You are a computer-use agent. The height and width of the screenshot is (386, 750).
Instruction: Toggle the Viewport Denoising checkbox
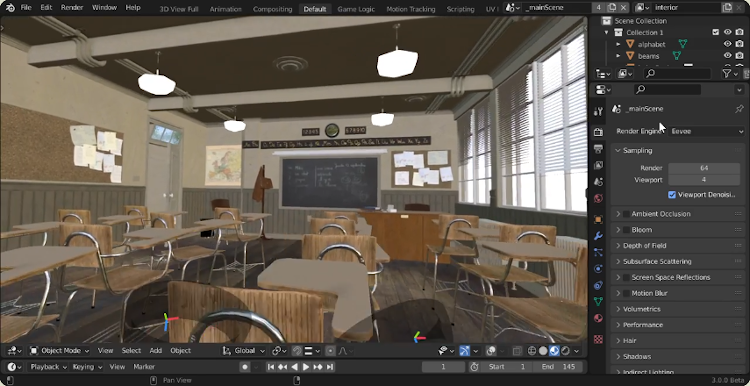pyautogui.click(x=672, y=195)
